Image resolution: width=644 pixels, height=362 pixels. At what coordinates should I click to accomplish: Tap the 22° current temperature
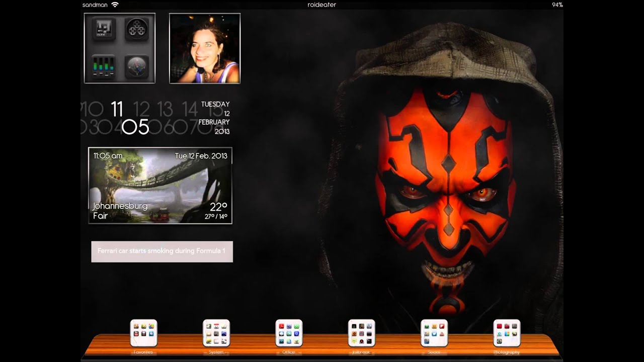[219, 207]
